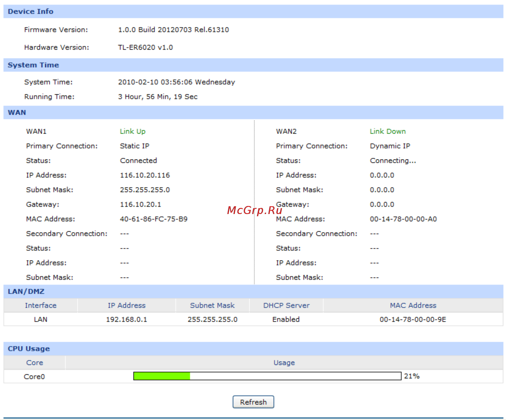Click LAN/DMZ MAC Address column header
Image resolution: width=506 pixels, height=420 pixels.
413,305
